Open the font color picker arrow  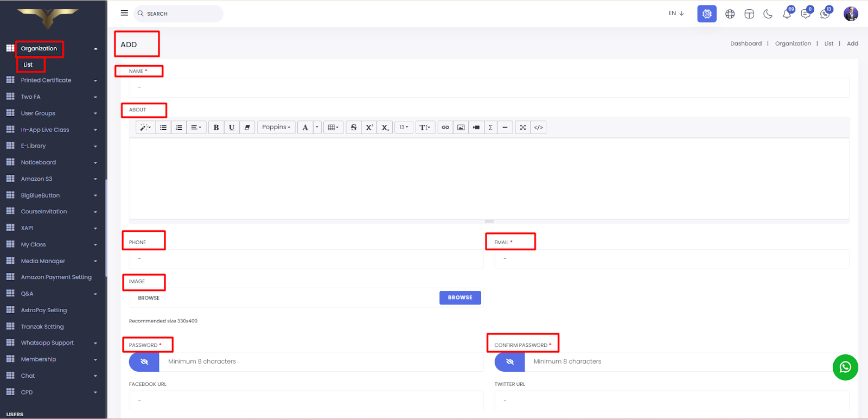[317, 128]
